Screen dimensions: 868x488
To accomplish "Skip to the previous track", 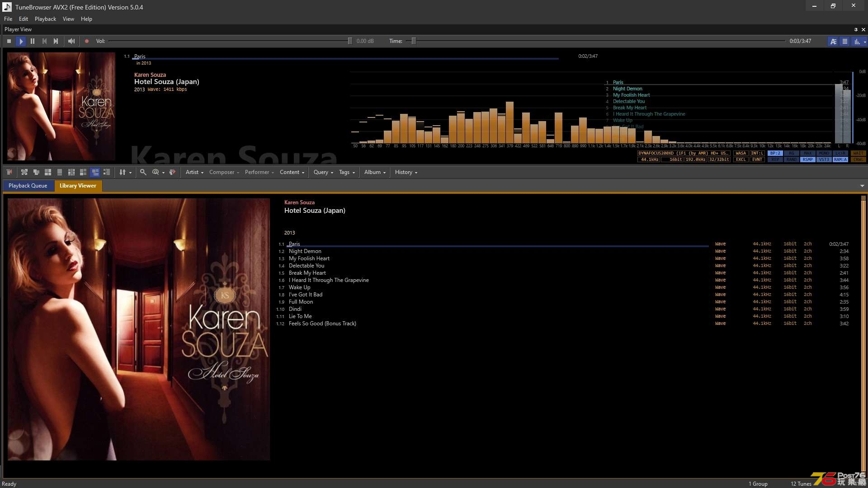I will pyautogui.click(x=44, y=41).
